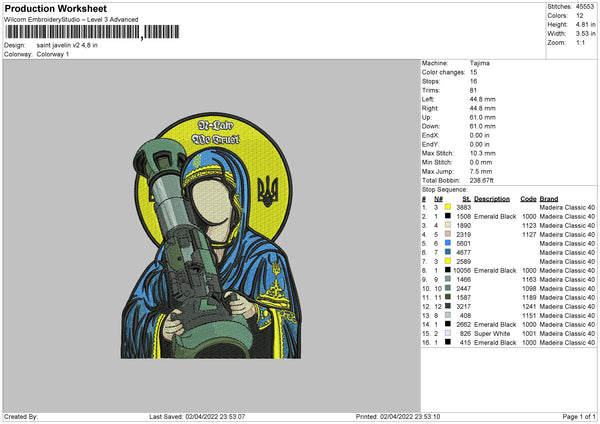This screenshot has height=424, width=600.
Task: Click "Emerald Black" description in row 14
Action: click(495, 325)
